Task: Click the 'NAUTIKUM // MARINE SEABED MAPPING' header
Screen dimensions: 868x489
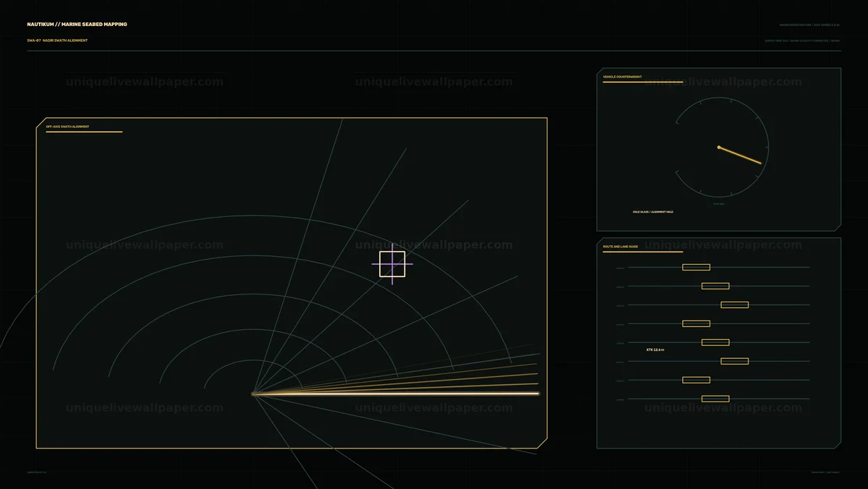Action: coord(77,25)
